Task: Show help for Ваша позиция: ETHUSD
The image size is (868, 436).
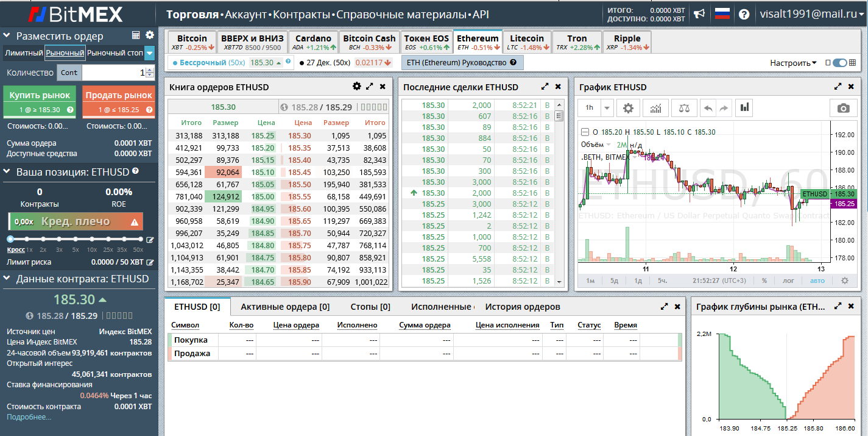Action: pyautogui.click(x=135, y=171)
